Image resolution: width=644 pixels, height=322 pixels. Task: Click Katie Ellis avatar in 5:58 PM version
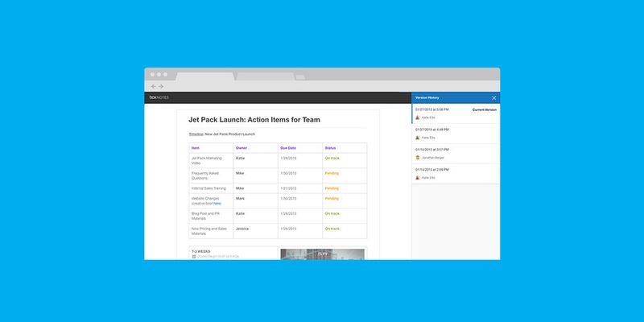click(x=418, y=118)
